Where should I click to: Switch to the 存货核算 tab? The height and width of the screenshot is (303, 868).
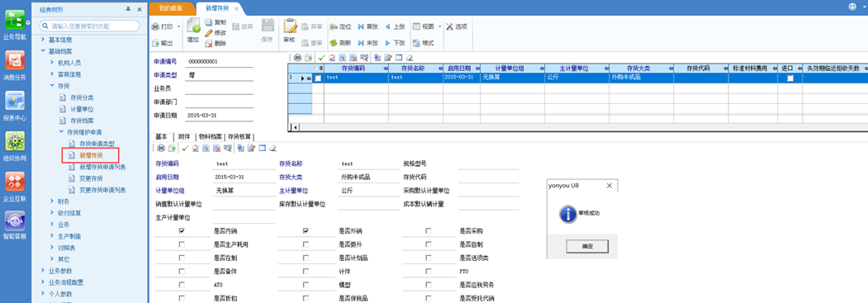240,136
